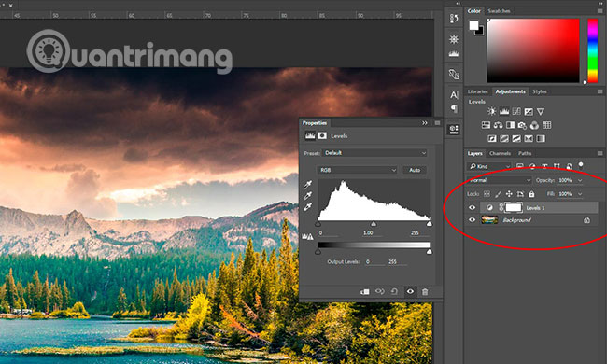Click the Properties panel dock icon

(x=454, y=129)
